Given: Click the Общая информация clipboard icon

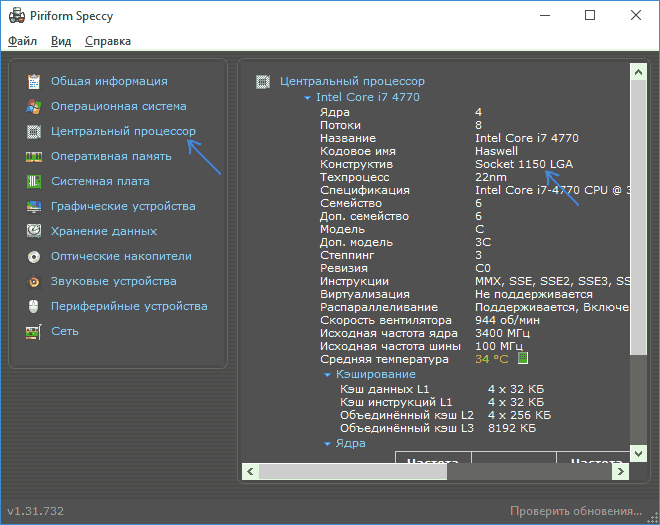Looking at the screenshot, I should click(x=34, y=81).
